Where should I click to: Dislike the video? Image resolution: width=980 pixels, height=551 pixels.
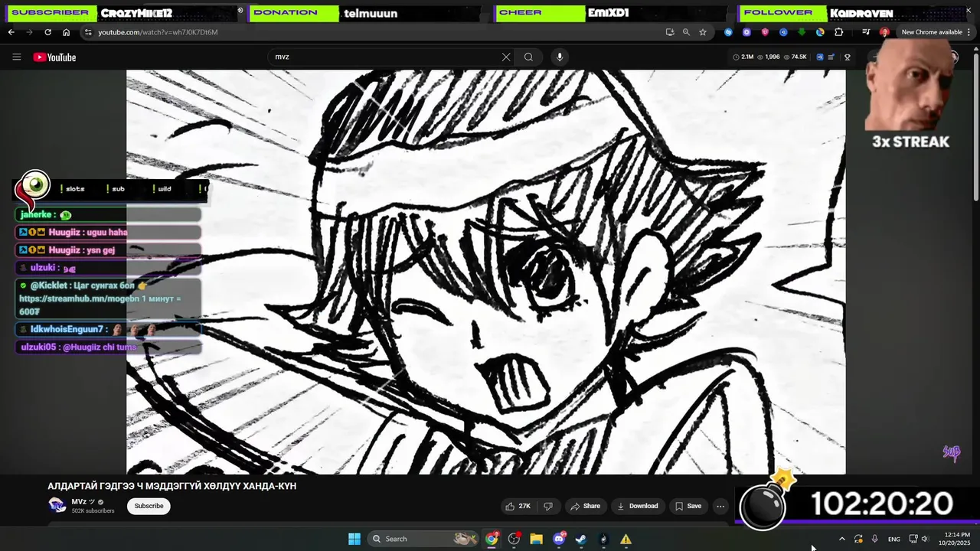tap(548, 506)
